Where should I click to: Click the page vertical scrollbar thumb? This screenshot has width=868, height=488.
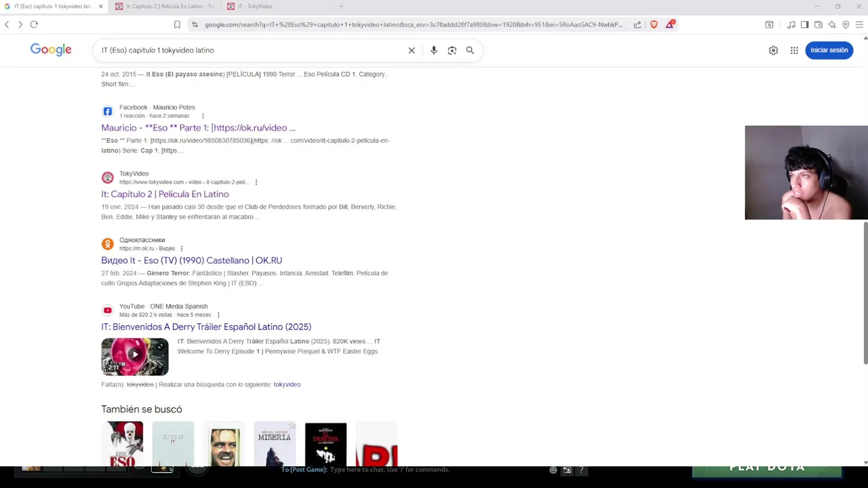coord(865,293)
